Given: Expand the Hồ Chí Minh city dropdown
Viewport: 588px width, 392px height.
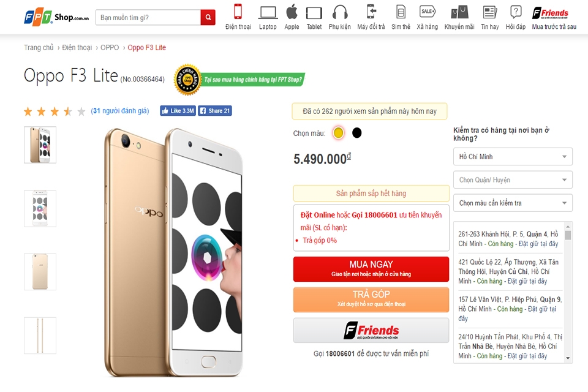Looking at the screenshot, I should 513,157.
